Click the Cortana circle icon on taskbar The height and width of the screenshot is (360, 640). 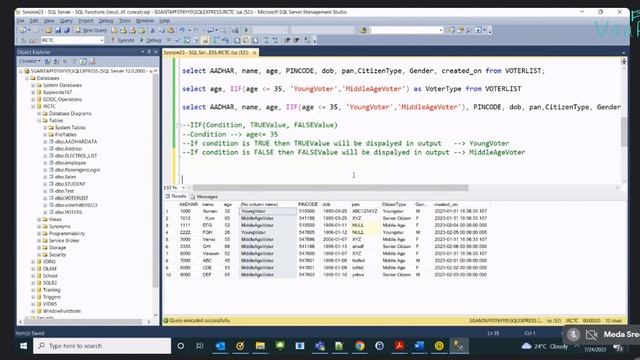click(180, 346)
